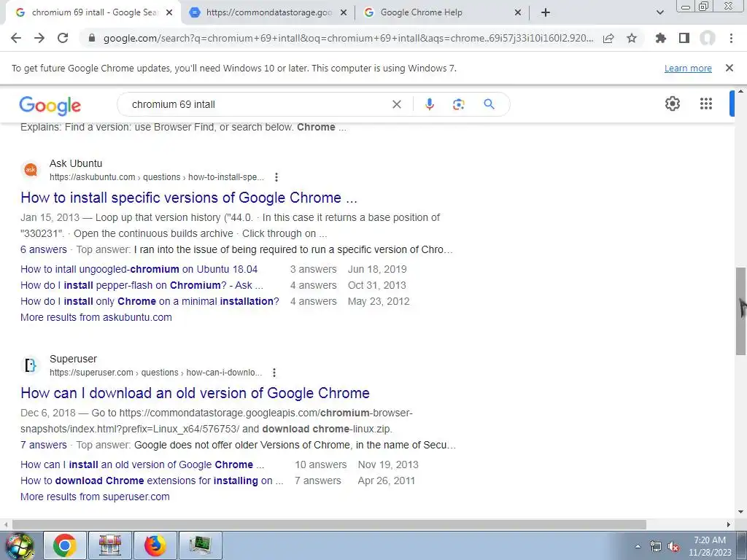This screenshot has width=747, height=560.
Task: Click the network tray icon
Action: (x=656, y=547)
